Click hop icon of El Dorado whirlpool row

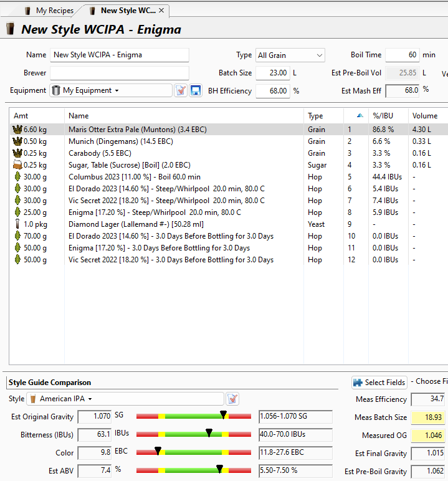point(17,189)
